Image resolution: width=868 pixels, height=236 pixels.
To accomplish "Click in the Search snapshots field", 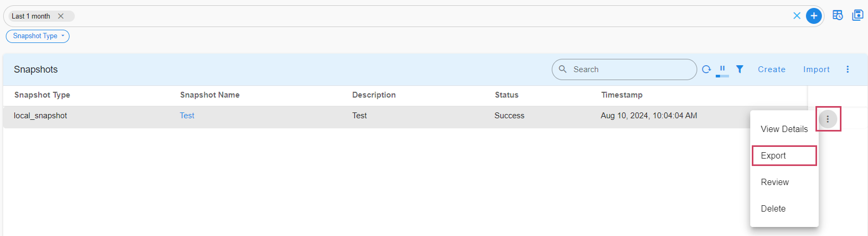I will click(624, 69).
